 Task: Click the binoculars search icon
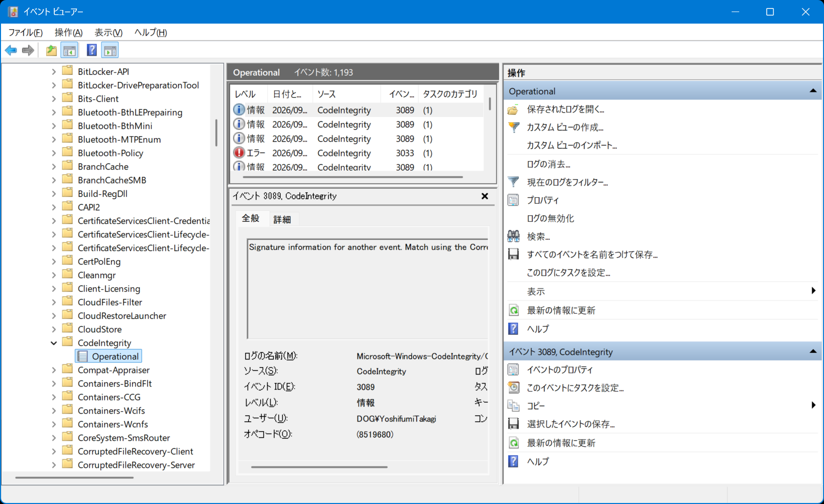(x=513, y=236)
